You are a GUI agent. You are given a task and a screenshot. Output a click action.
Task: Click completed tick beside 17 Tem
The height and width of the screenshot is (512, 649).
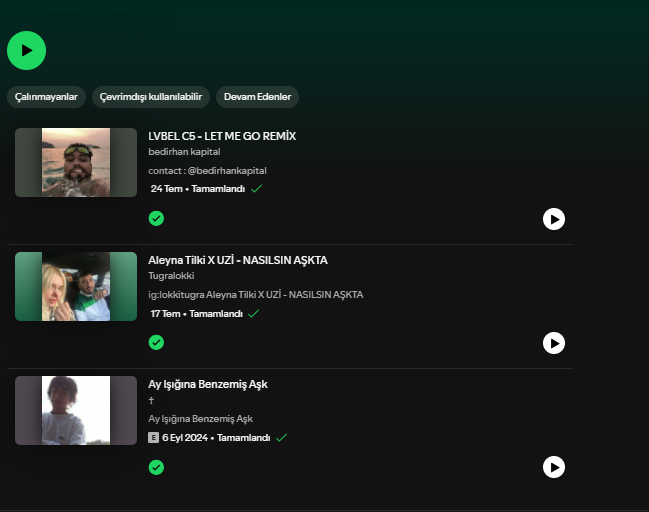click(x=253, y=314)
